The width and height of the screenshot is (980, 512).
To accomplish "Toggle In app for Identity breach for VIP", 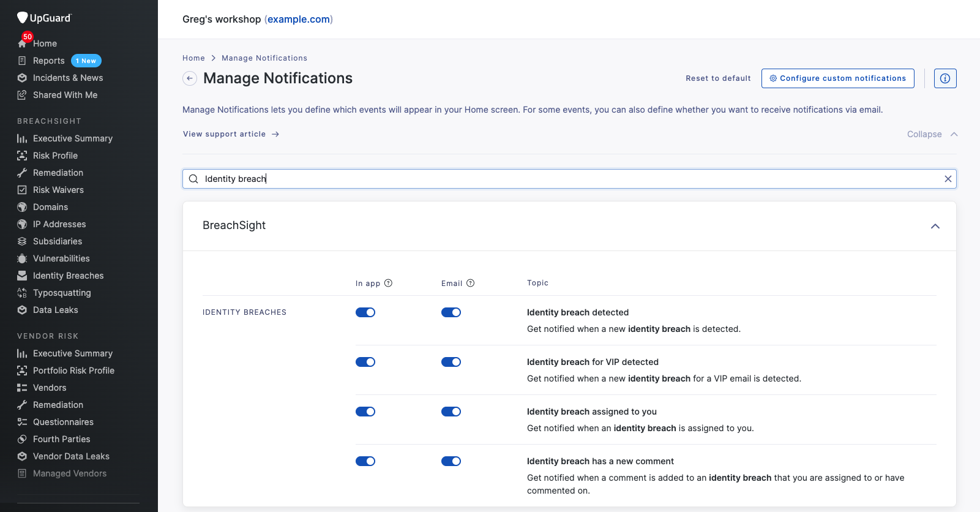I will click(x=365, y=362).
